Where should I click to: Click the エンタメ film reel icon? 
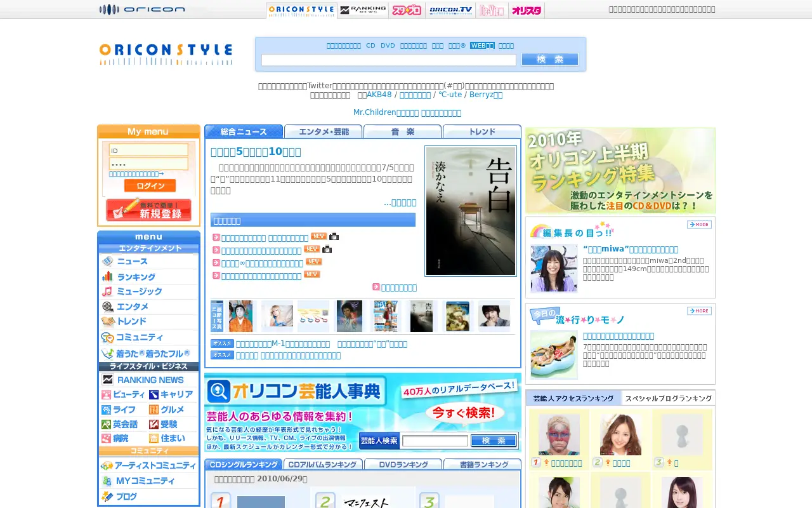pyautogui.click(x=108, y=307)
